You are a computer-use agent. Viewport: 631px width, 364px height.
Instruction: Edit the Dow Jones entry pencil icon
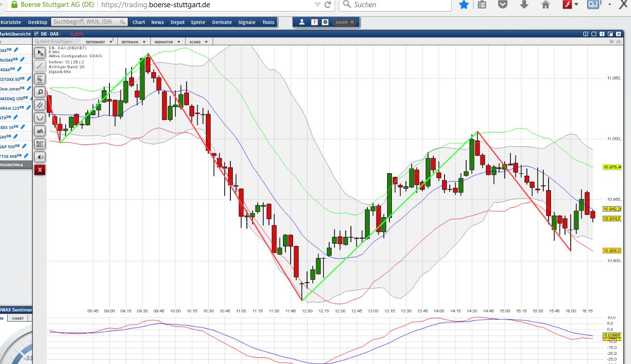tap(29, 89)
